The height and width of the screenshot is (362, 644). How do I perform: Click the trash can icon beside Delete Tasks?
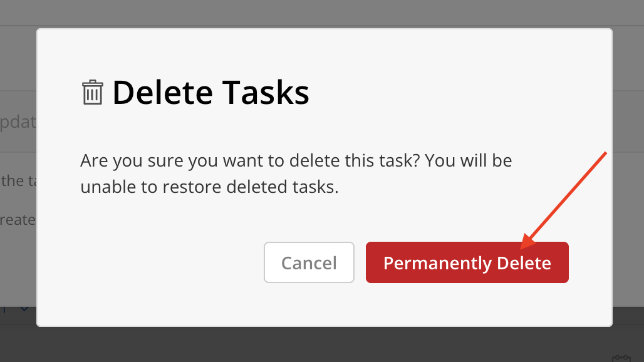coord(93,92)
